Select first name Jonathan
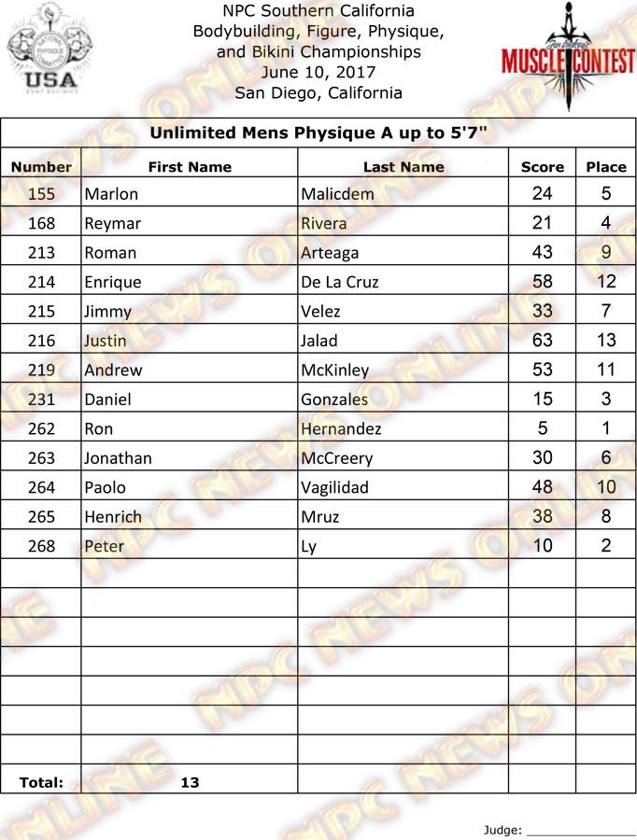The height and width of the screenshot is (840, 637). [x=118, y=458]
